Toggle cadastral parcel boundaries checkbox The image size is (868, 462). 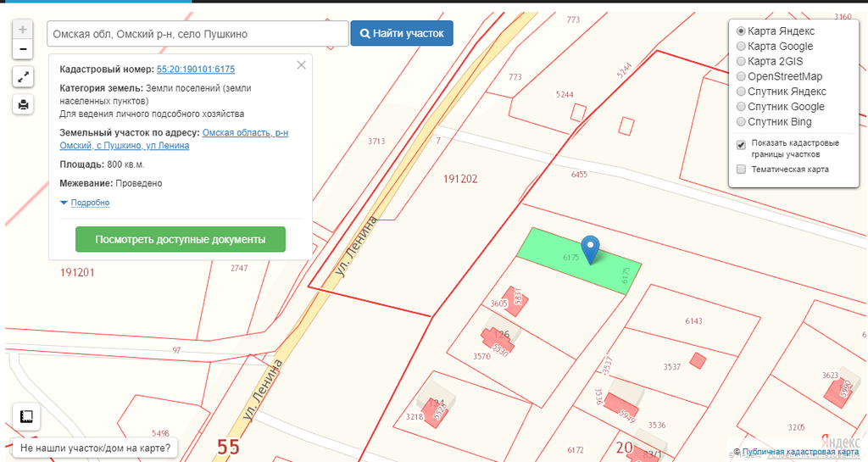point(741,145)
